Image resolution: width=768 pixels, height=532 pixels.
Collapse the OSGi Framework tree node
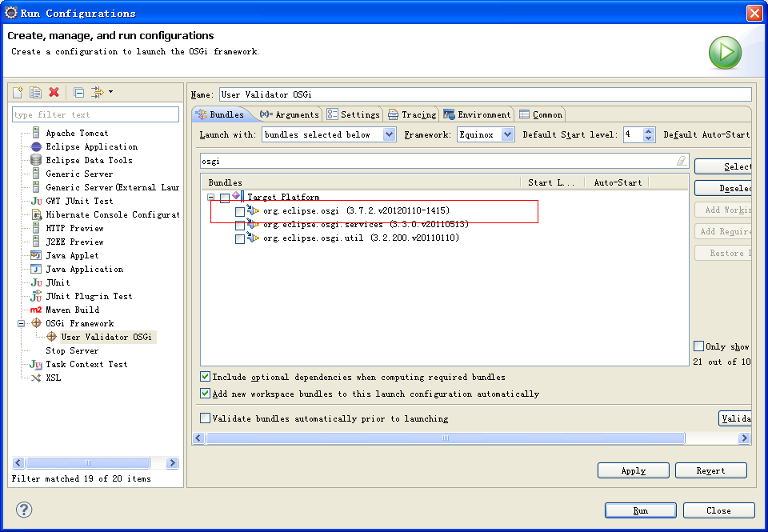[21, 323]
